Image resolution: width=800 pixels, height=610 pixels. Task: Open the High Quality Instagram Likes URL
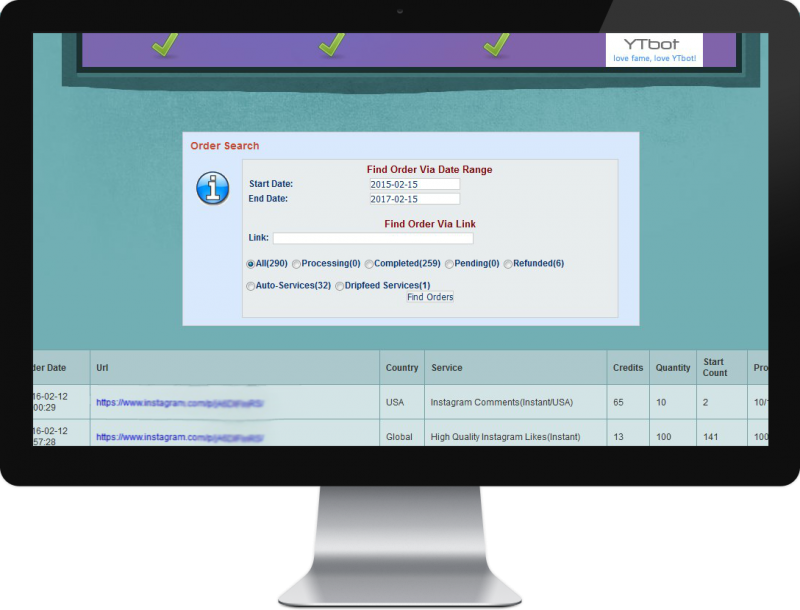point(180,437)
